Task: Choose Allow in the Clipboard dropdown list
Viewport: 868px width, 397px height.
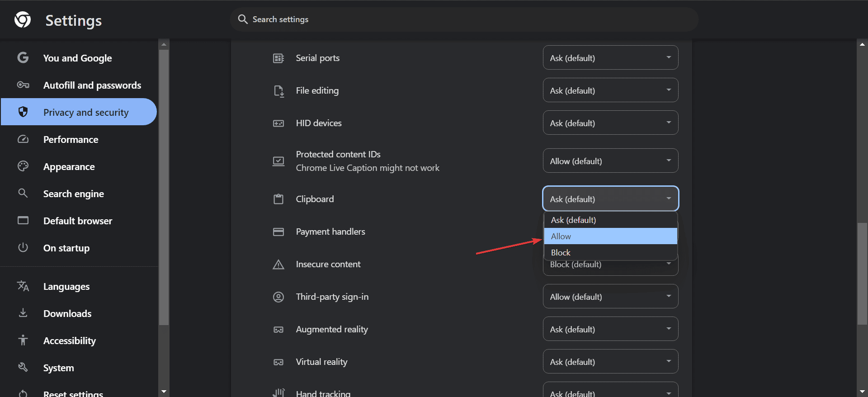Action: tap(610, 236)
